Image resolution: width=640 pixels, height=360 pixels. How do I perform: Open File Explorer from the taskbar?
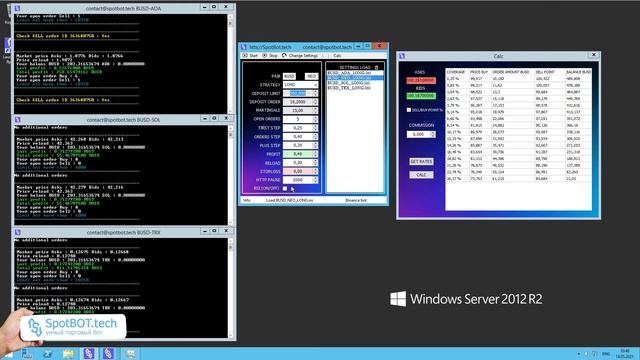[68, 353]
